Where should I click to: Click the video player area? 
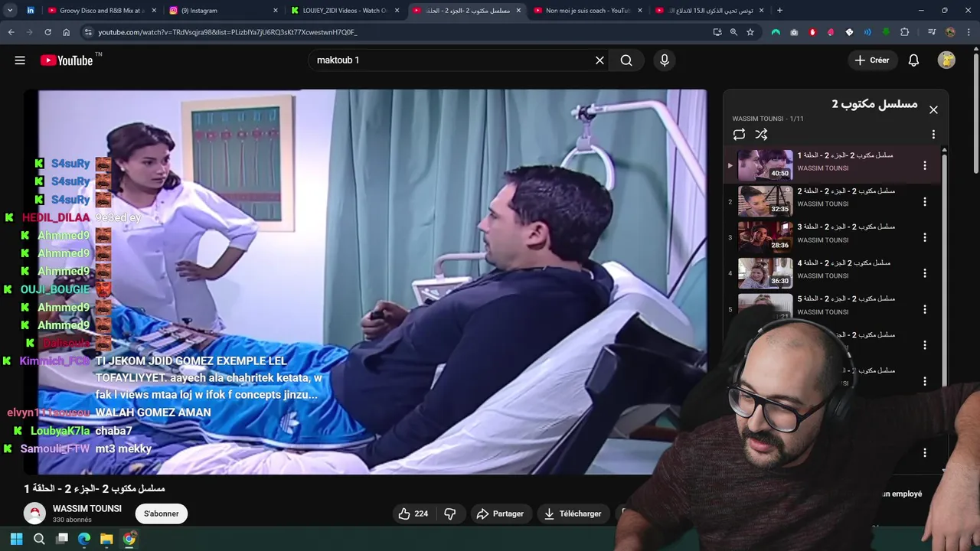tap(365, 282)
